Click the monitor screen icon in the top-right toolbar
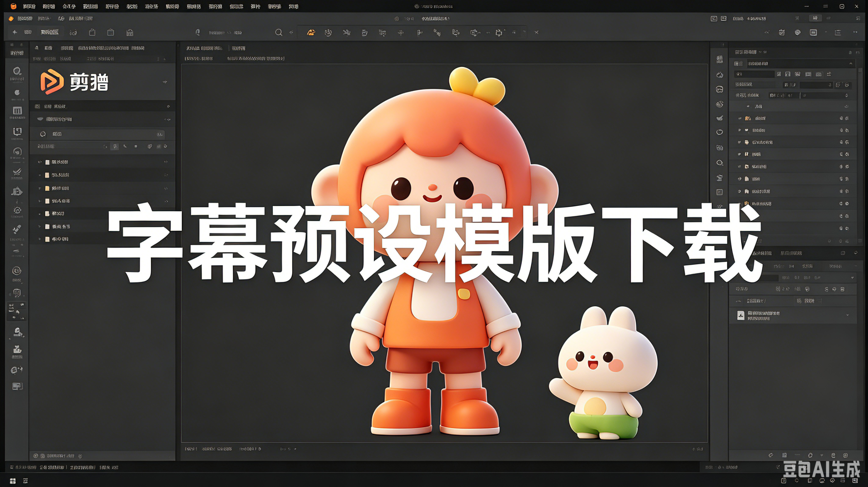The height and width of the screenshot is (487, 868). 813,33
